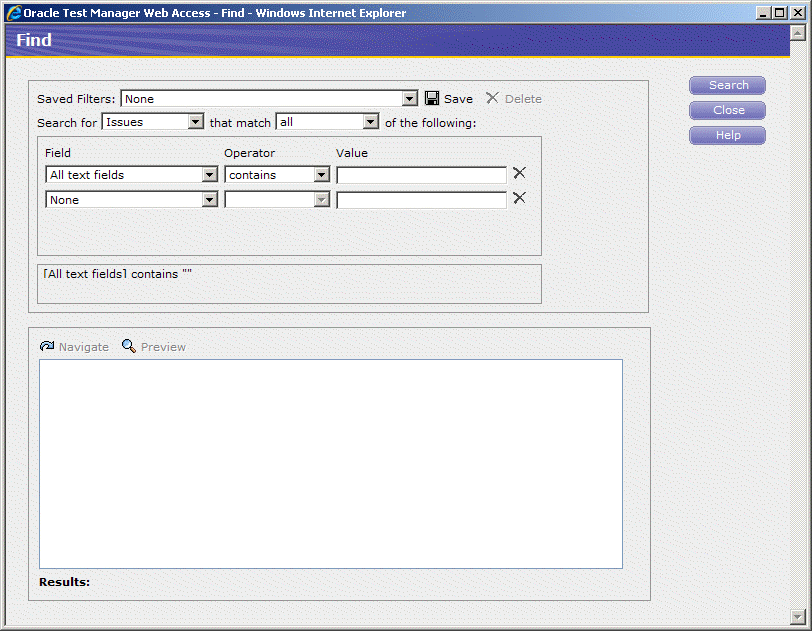Click the Preview label
The width and height of the screenshot is (812, 631).
click(163, 347)
